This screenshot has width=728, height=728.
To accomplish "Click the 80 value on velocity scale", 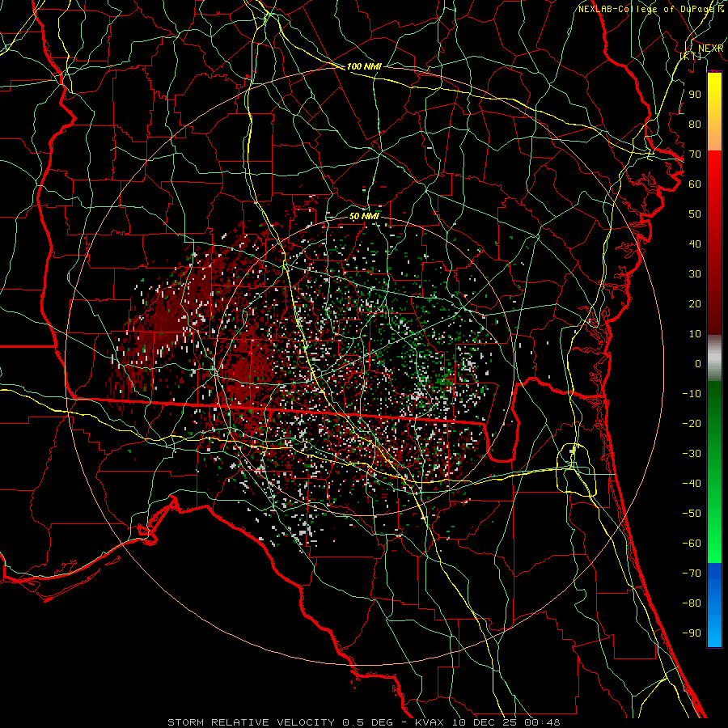I will [695, 124].
